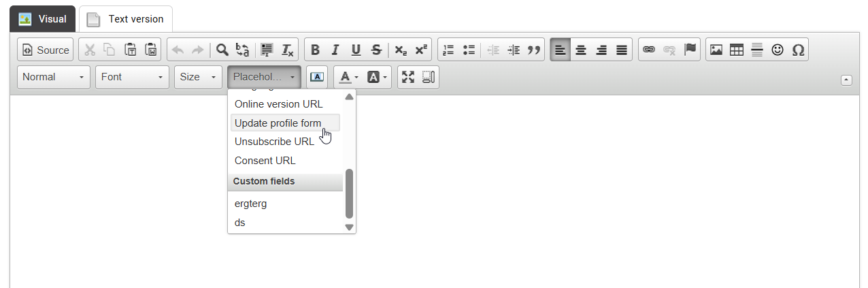Open the smiley emoticon picker
Image resolution: width=868 pixels, height=288 pixels.
click(x=777, y=50)
